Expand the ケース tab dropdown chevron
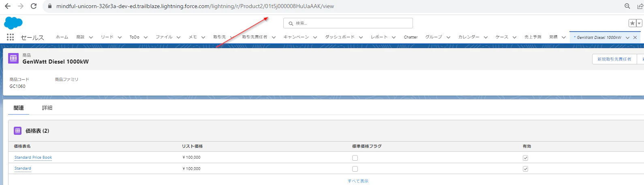Screen dimensions: 644x185 point(514,37)
